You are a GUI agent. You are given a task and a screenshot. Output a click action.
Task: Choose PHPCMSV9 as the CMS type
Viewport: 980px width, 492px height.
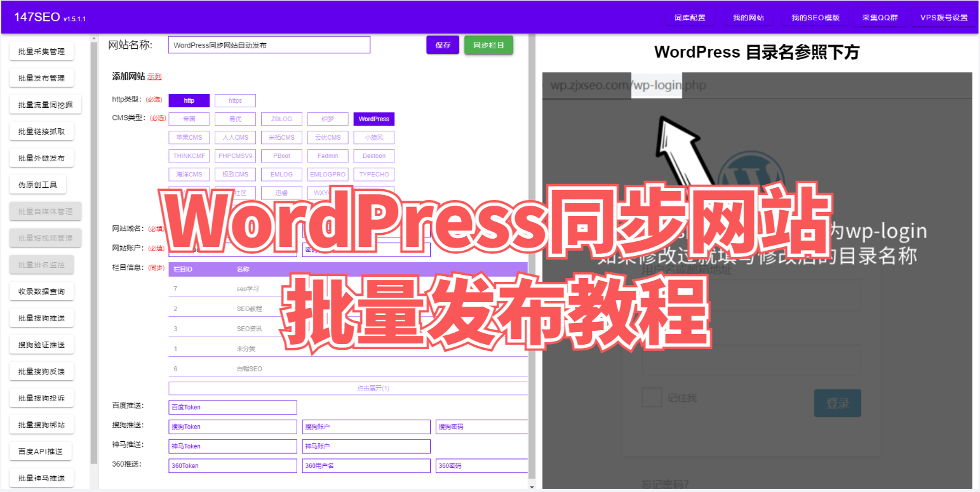[x=235, y=156]
